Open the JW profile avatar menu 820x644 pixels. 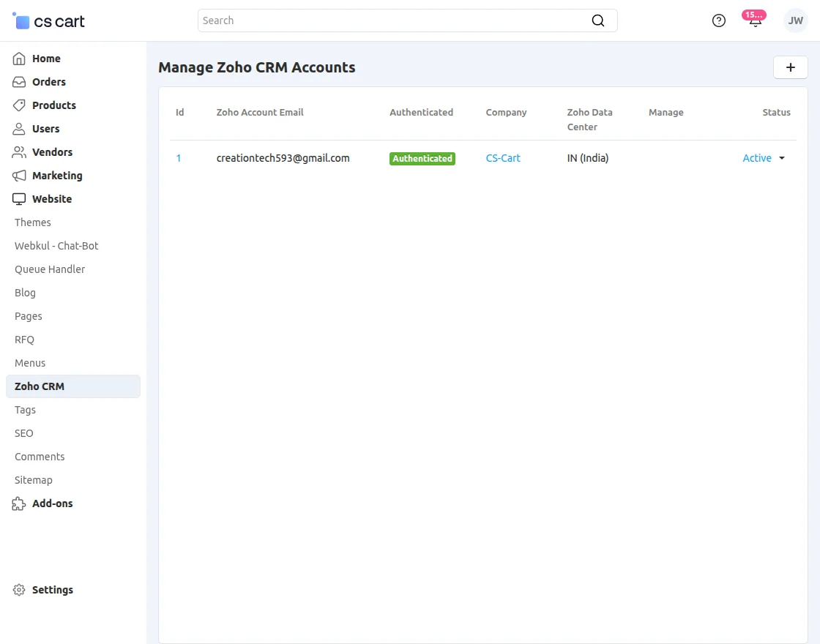(795, 20)
